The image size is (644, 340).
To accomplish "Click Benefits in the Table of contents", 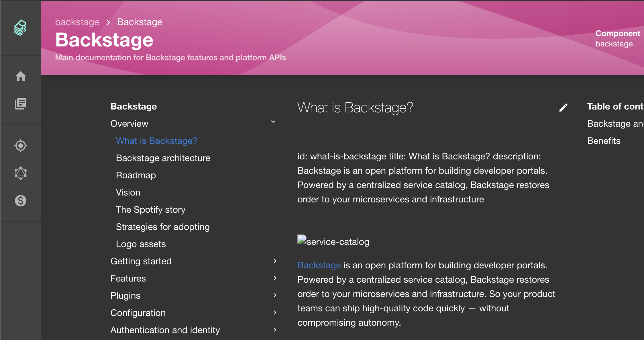I will (x=603, y=140).
